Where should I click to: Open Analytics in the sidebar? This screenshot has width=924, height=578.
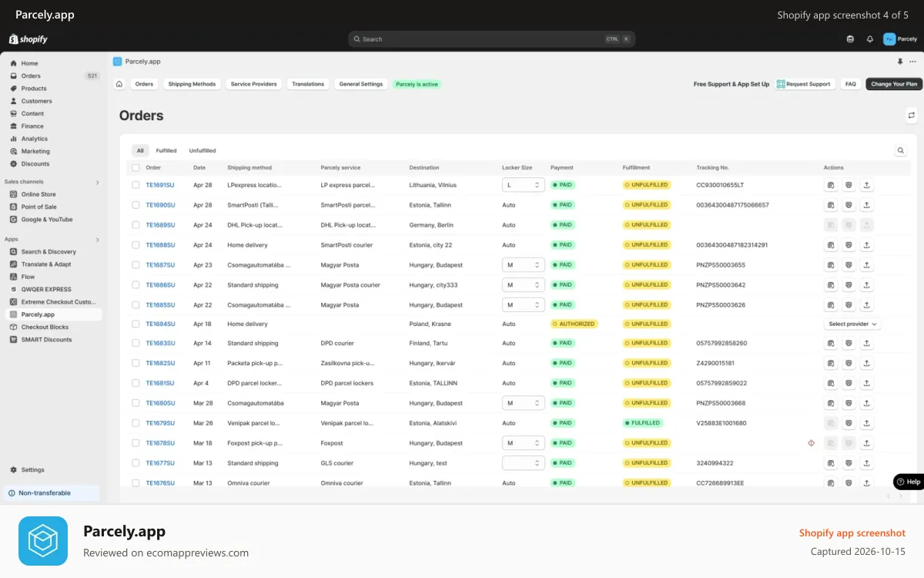click(35, 139)
